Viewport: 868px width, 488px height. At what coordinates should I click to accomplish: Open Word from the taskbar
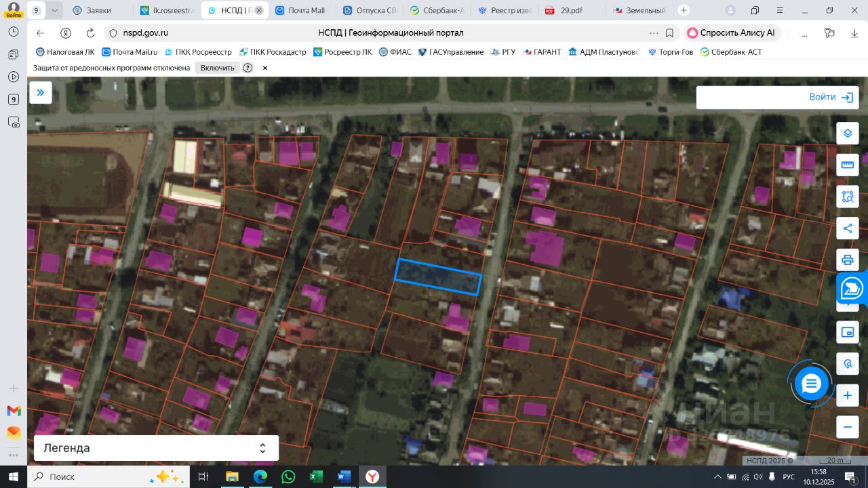click(344, 476)
